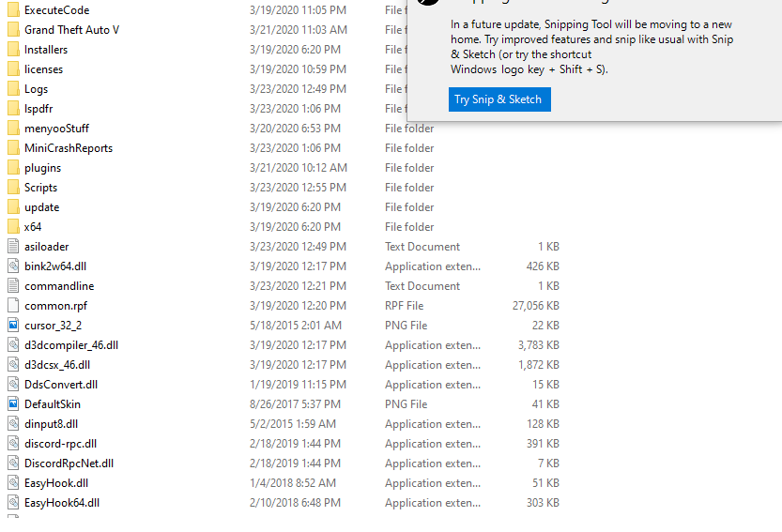This screenshot has height=532, width=782.
Task: Click the common.rpf file icon
Action: (12, 306)
